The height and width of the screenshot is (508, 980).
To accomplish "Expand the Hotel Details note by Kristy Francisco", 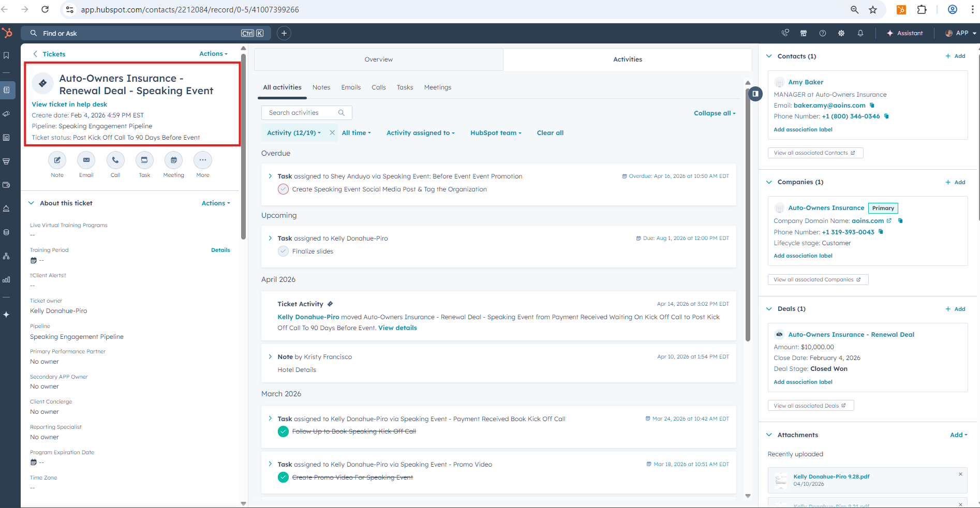I will (270, 357).
